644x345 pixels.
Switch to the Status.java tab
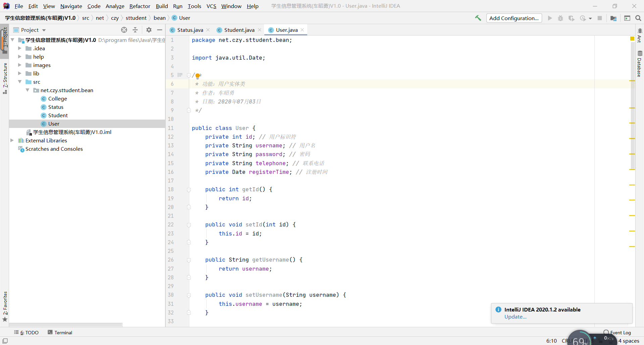pyautogui.click(x=190, y=30)
